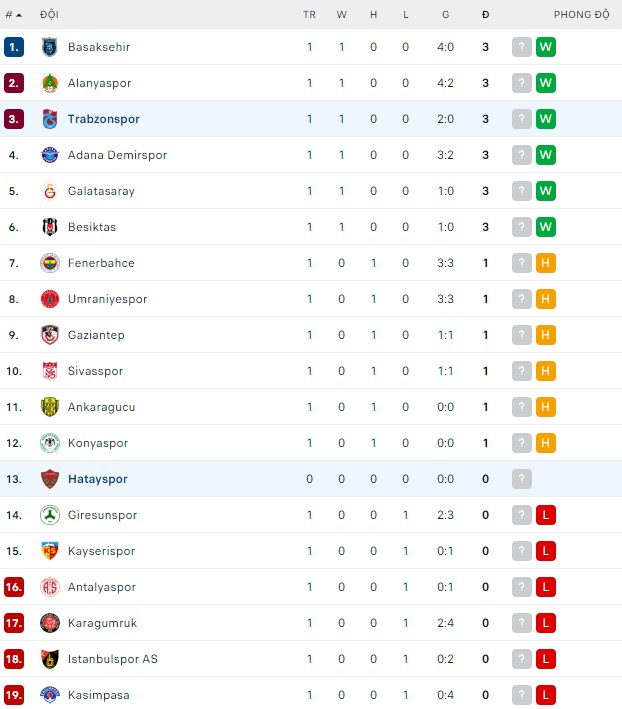The height and width of the screenshot is (709, 622).
Task: Click the Besiktas club crest
Action: point(50,227)
